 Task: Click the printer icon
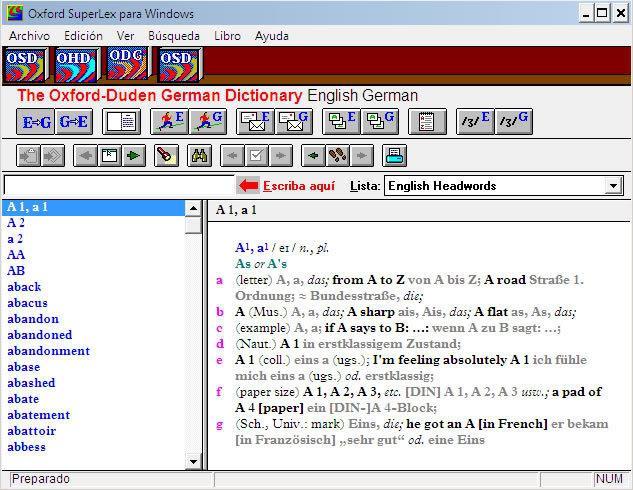(x=394, y=155)
